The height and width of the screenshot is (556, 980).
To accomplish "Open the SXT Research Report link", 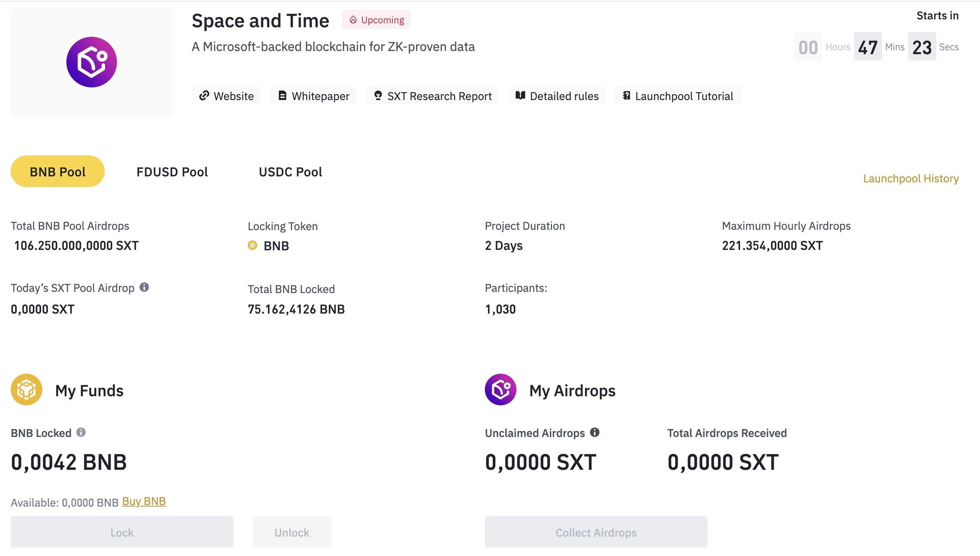I will pos(432,96).
